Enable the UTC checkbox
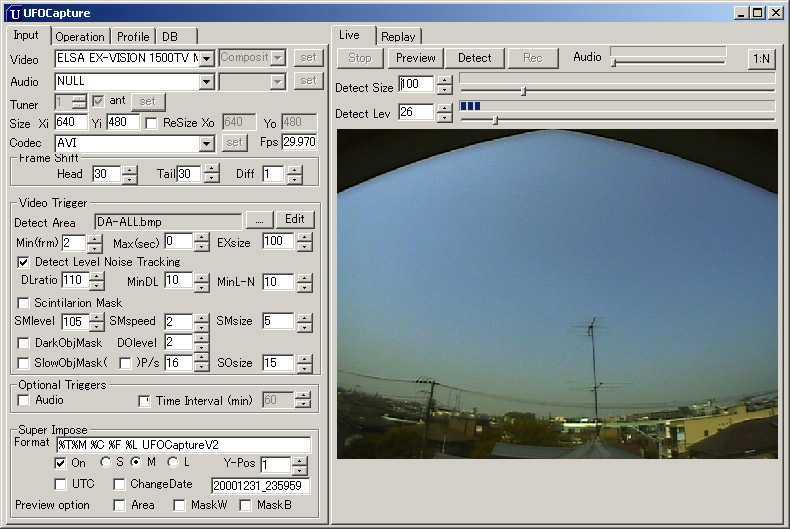 (x=60, y=484)
